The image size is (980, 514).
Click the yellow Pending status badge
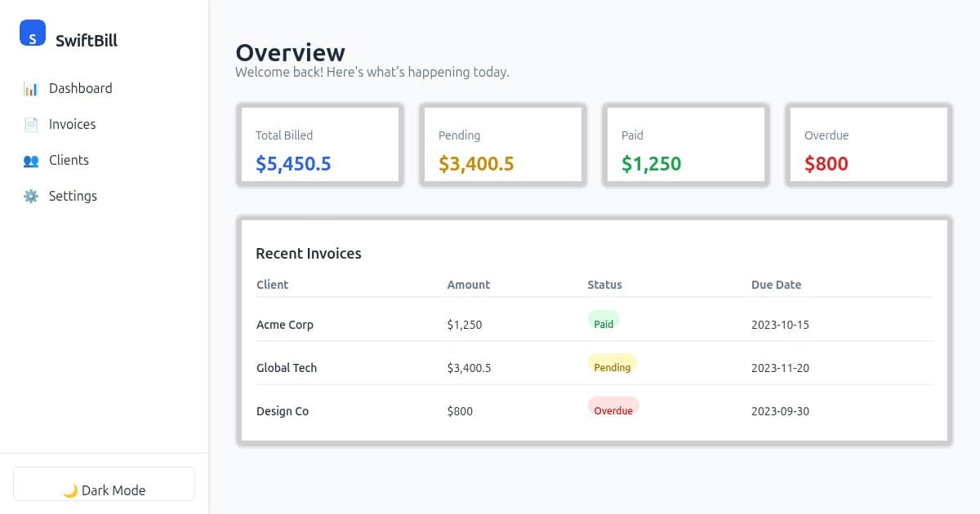coord(612,364)
